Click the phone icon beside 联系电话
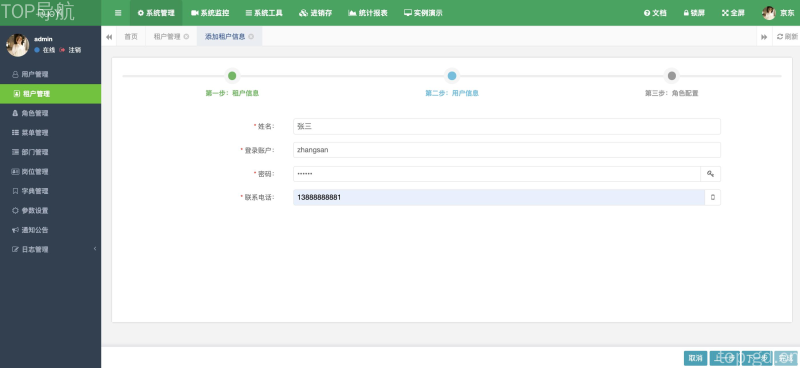The height and width of the screenshot is (368, 800). (713, 198)
